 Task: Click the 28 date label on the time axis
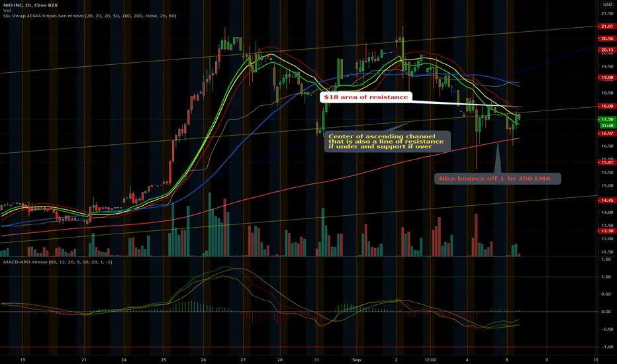280,359
